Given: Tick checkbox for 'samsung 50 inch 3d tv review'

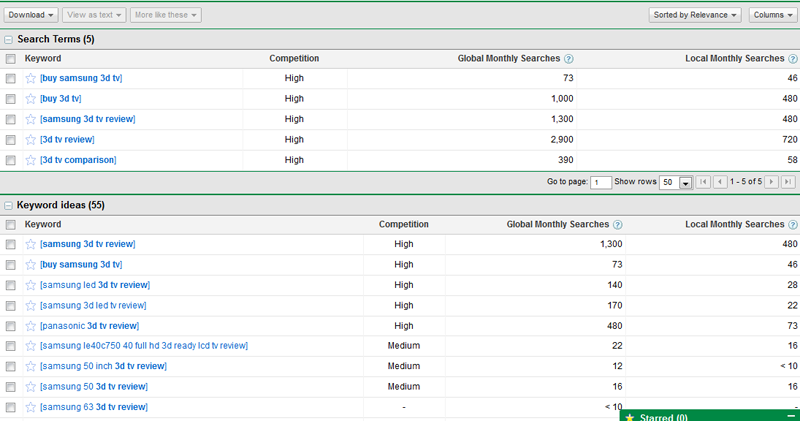Looking at the screenshot, I should 10,366.
